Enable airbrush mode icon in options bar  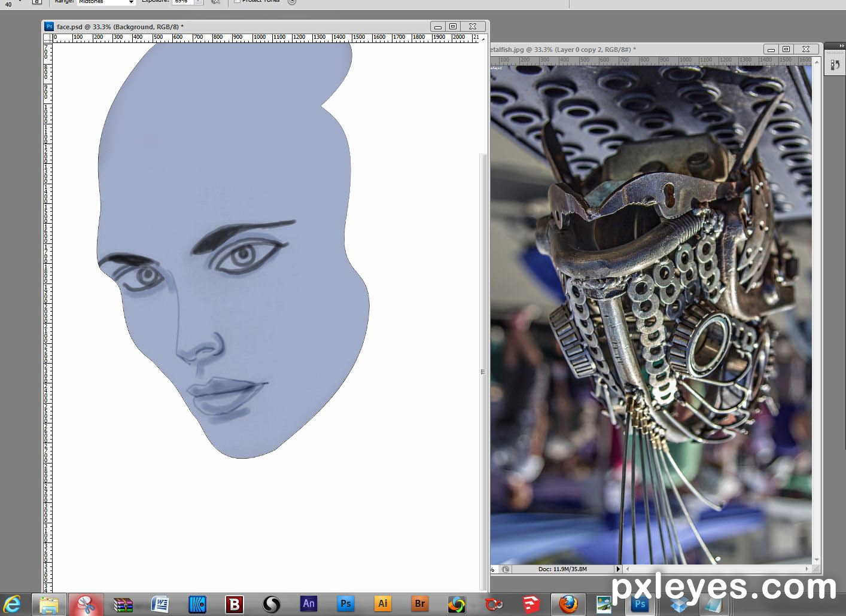215,2
